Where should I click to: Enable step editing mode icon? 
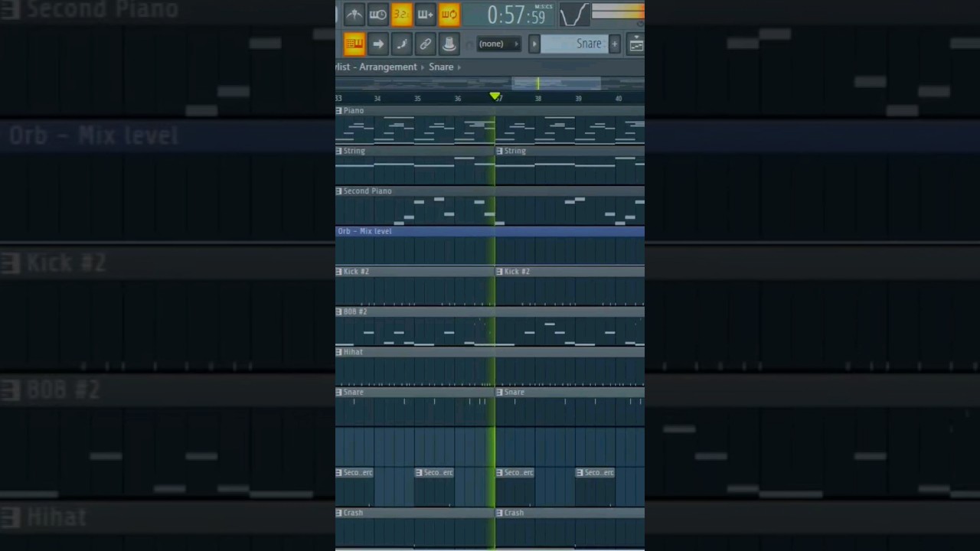tap(401, 44)
